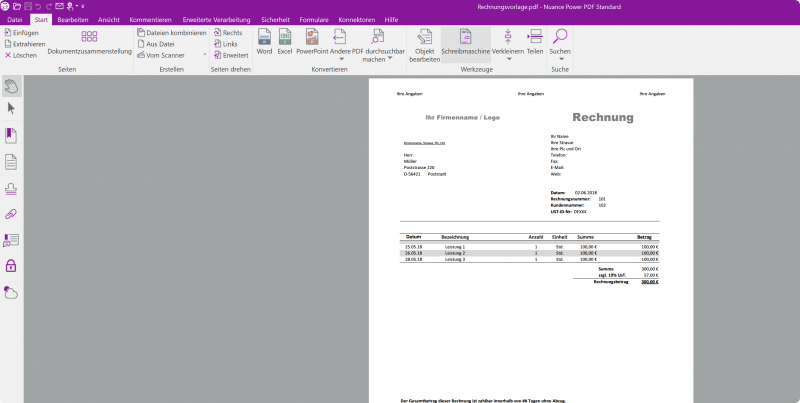Click Extrahieren to extract pages

tap(25, 44)
